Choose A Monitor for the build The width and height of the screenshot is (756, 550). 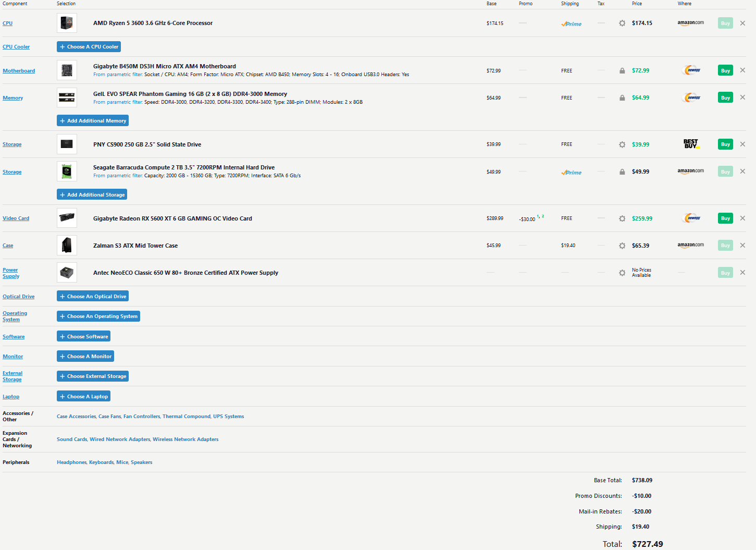(85, 357)
